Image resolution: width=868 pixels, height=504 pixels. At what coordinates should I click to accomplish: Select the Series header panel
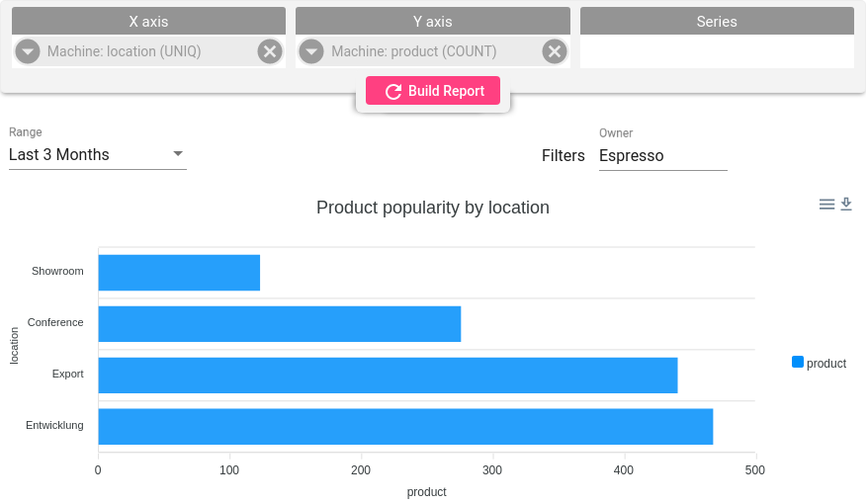717,21
